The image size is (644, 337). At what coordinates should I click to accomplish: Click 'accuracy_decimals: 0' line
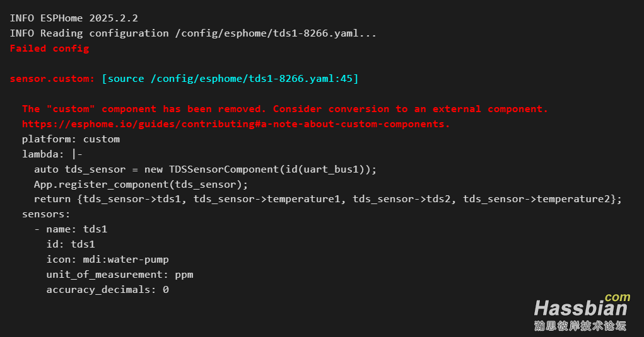pos(107,290)
